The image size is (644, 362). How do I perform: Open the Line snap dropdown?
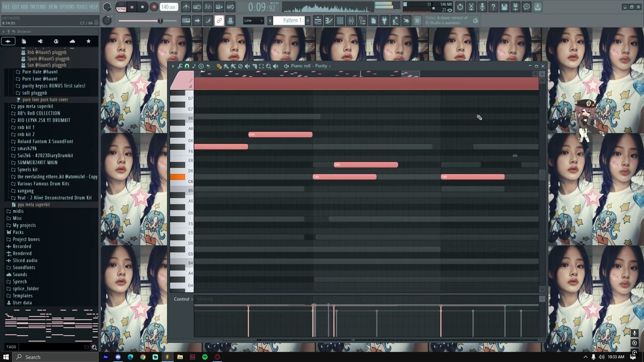[253, 21]
